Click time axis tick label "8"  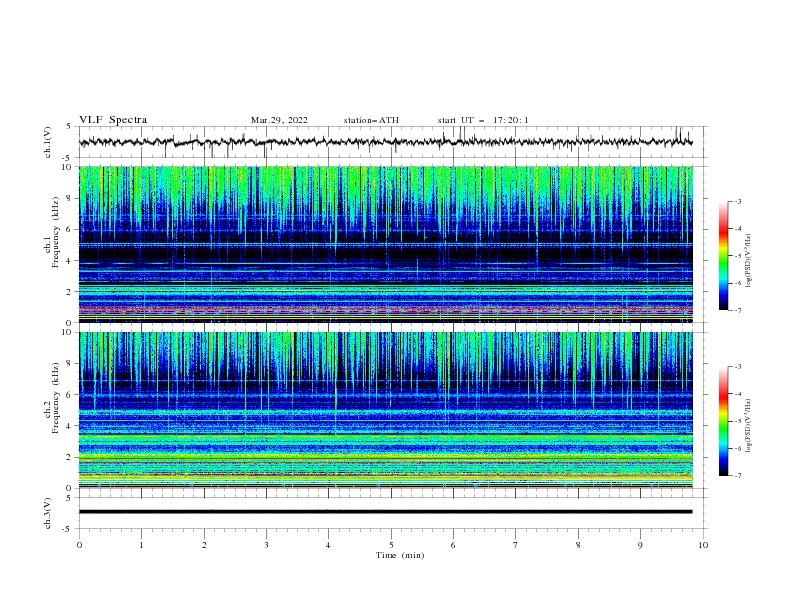[578, 545]
